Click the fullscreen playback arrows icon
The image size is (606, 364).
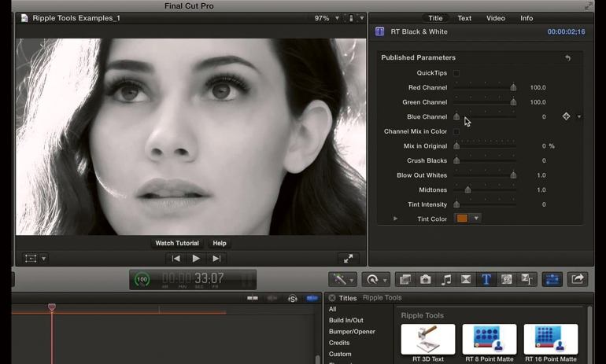(348, 258)
